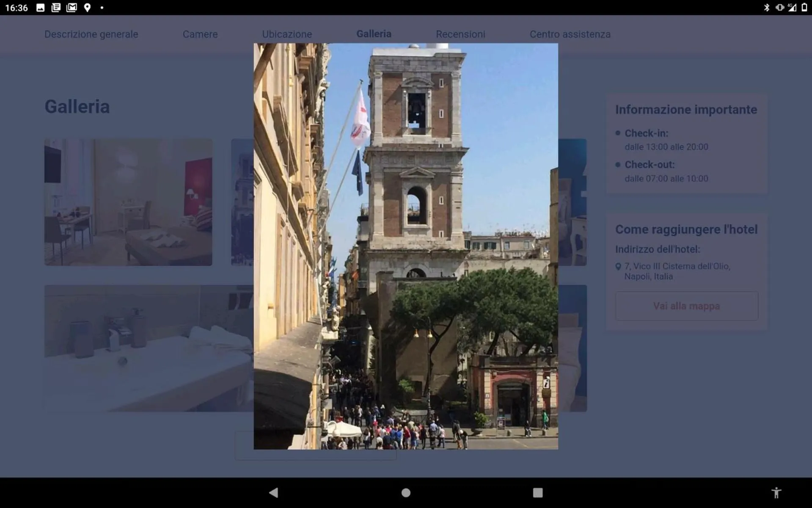Open recent apps with the square button
The height and width of the screenshot is (508, 812).
click(x=537, y=492)
